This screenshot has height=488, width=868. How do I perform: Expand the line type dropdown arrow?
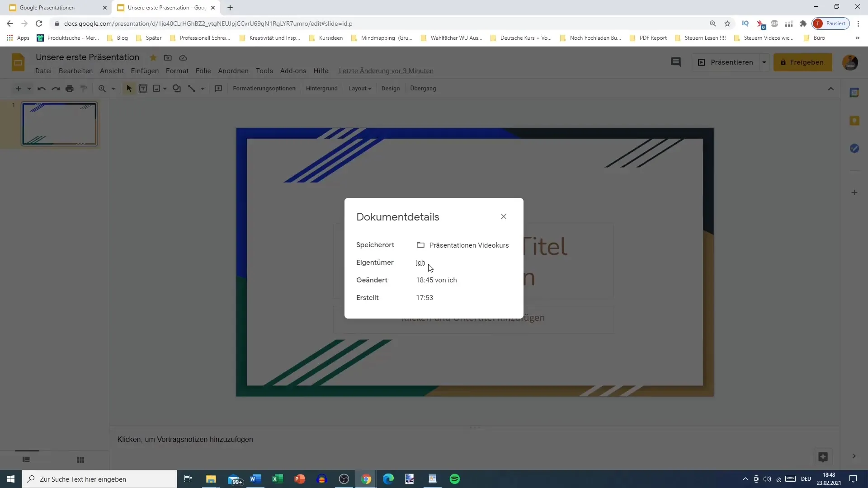click(x=203, y=89)
